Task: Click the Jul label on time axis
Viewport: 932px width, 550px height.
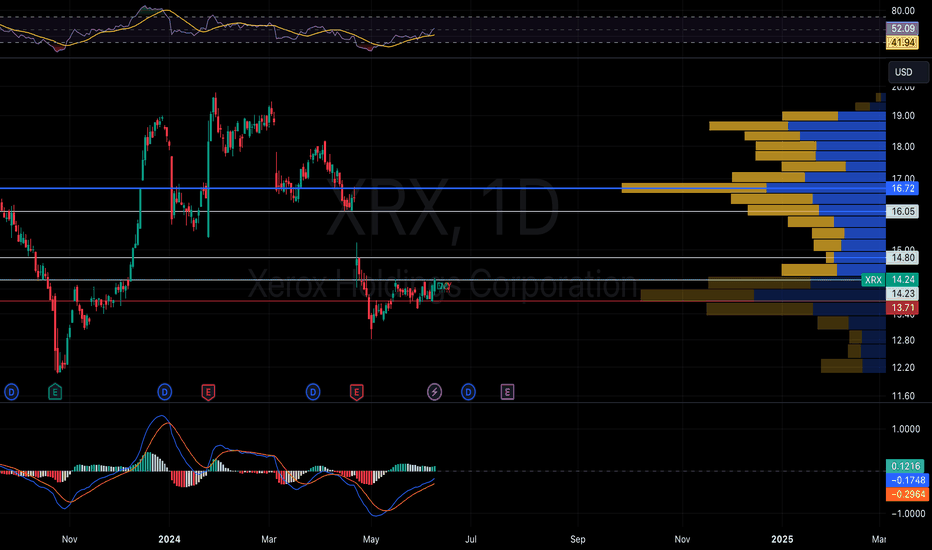Action: pyautogui.click(x=471, y=539)
